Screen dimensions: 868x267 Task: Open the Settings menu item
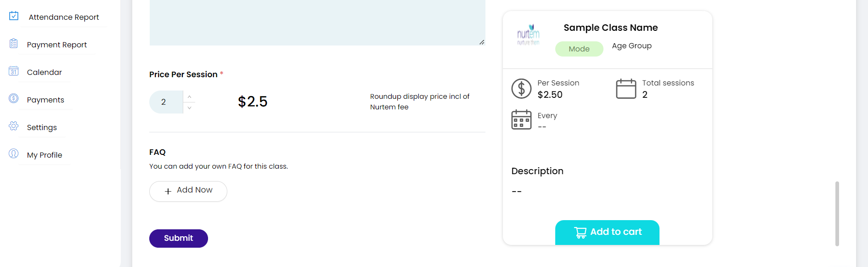pos(42,127)
